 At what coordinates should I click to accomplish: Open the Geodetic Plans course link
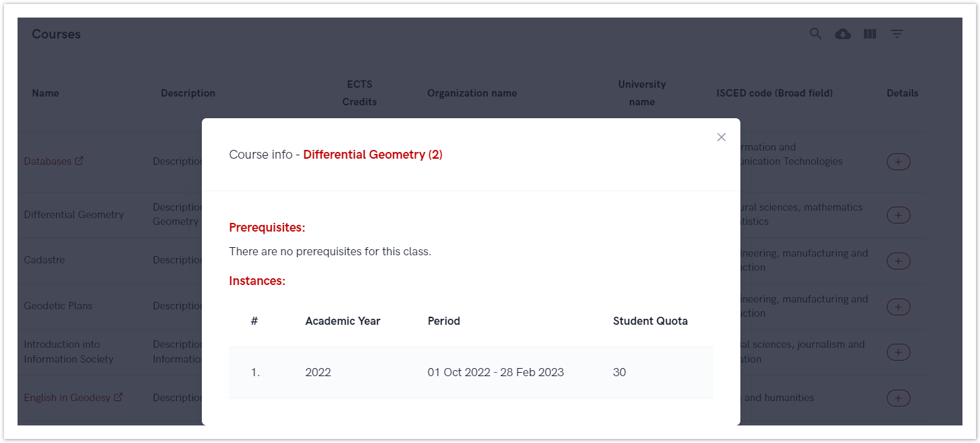[x=58, y=306]
